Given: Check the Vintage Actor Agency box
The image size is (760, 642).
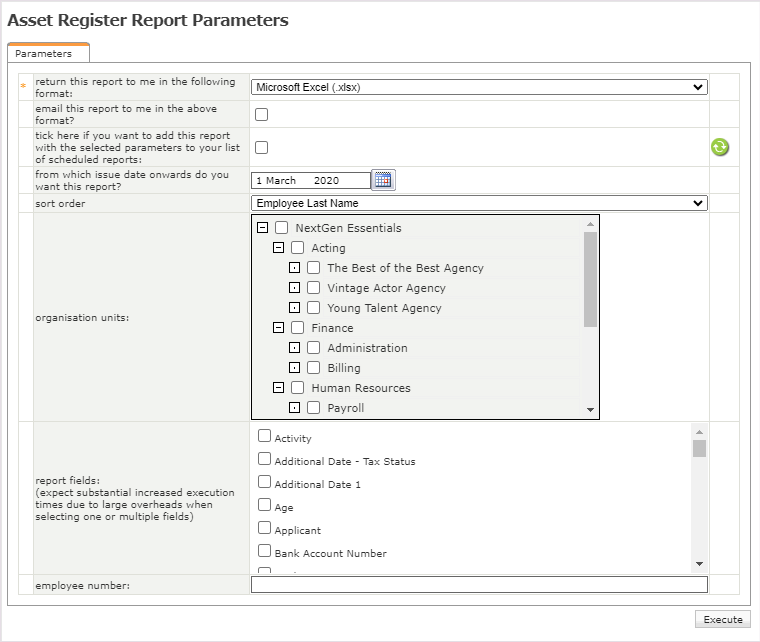Looking at the screenshot, I should 314,288.
